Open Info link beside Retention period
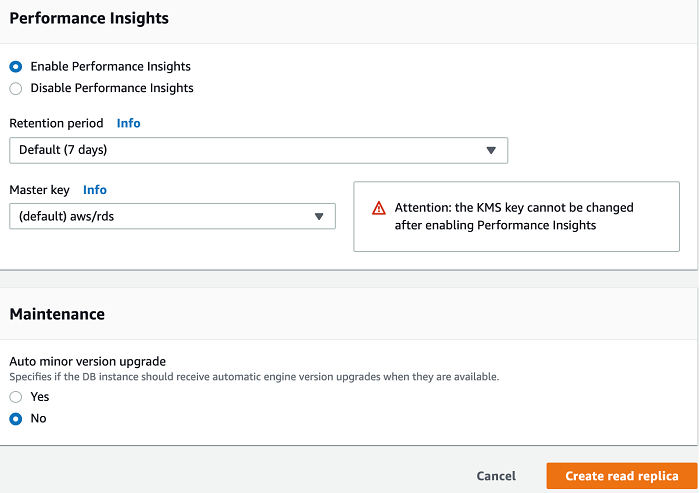 coord(128,123)
